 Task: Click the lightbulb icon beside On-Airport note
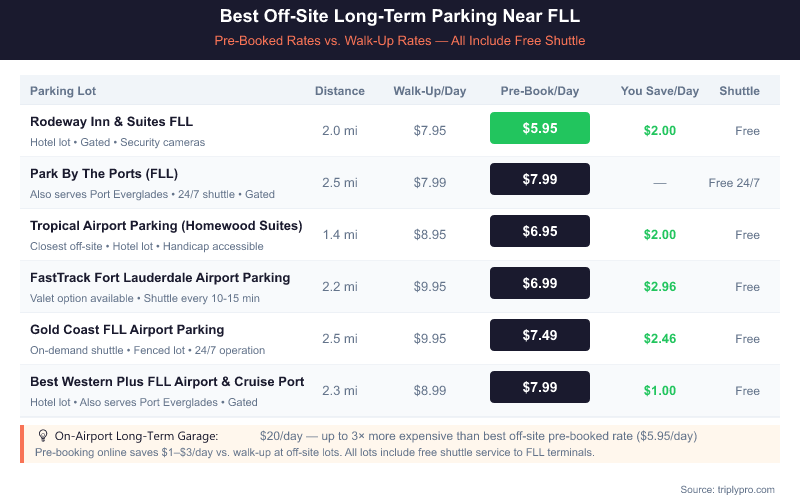click(x=43, y=436)
